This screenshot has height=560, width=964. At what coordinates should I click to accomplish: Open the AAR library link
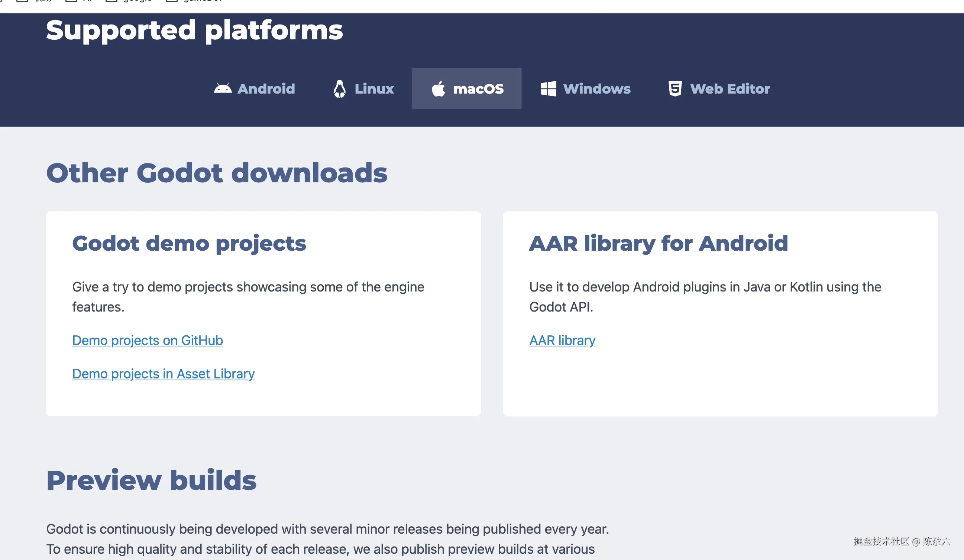[x=562, y=340]
